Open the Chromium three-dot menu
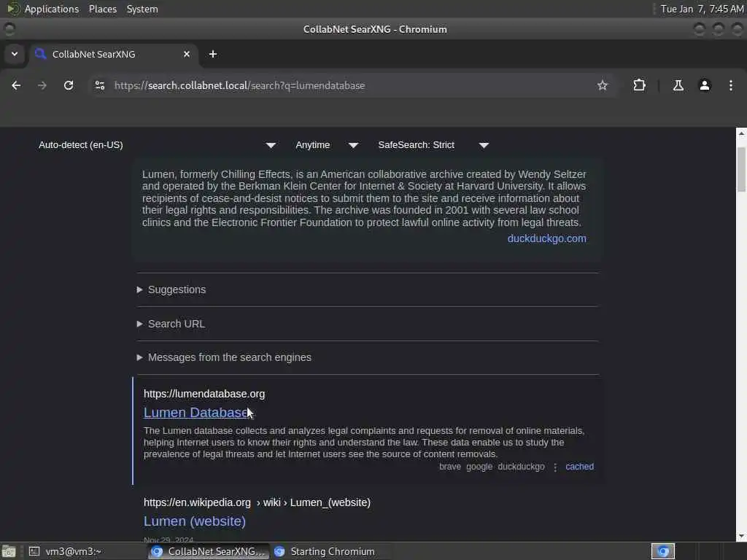This screenshot has width=747, height=560. pos(731,86)
